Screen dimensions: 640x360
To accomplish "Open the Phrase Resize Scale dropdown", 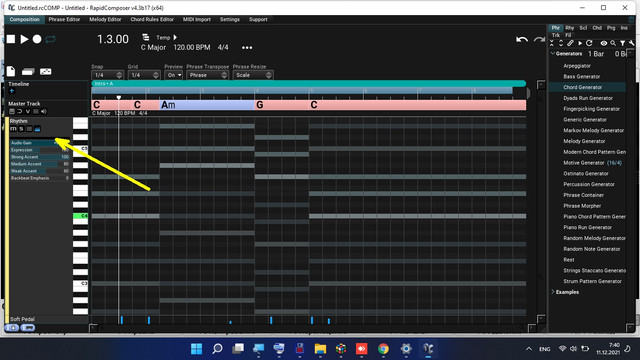I will (x=253, y=75).
